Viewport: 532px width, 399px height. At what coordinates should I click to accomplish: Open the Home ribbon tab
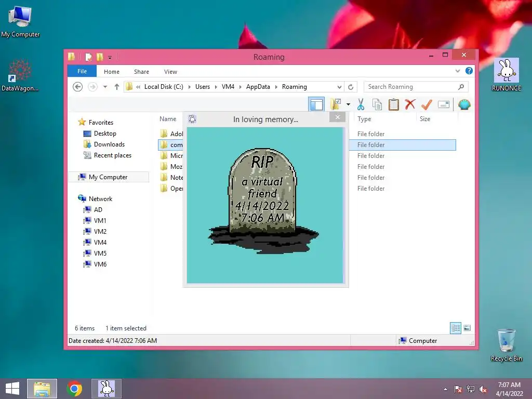[112, 72]
